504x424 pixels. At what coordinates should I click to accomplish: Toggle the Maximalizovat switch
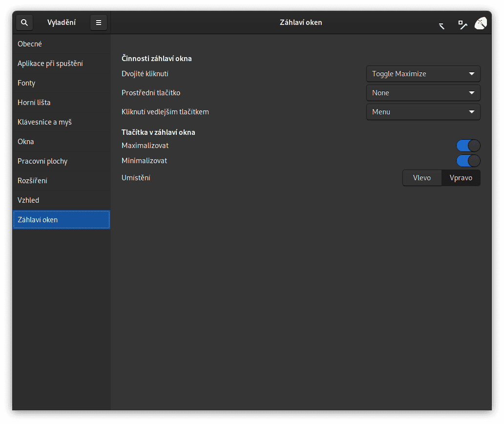click(468, 146)
